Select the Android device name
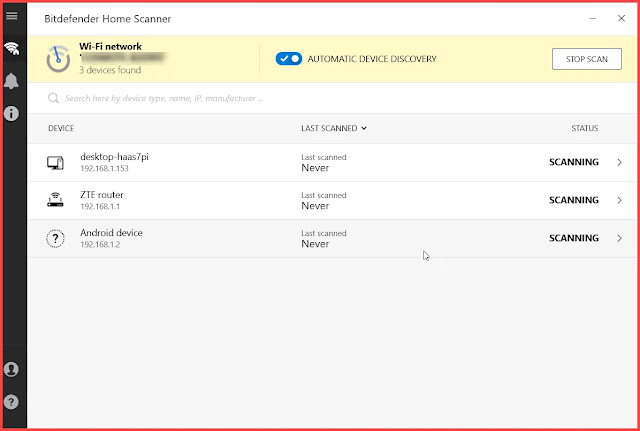 tap(111, 233)
